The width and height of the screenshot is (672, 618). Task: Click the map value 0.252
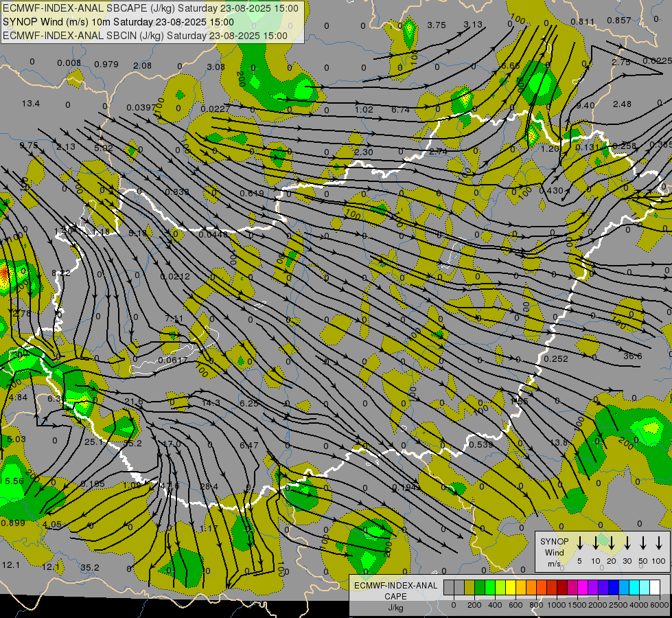point(556,358)
